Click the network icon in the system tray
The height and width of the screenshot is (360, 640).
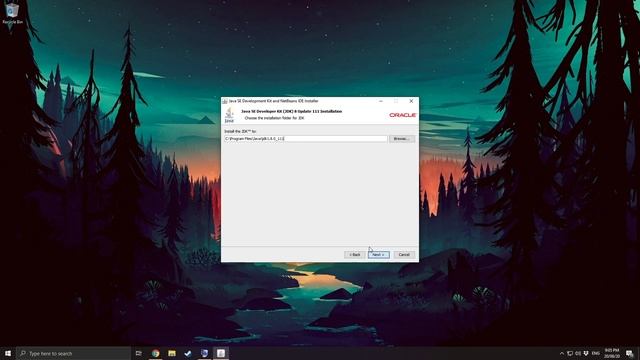pyautogui.click(x=570, y=353)
